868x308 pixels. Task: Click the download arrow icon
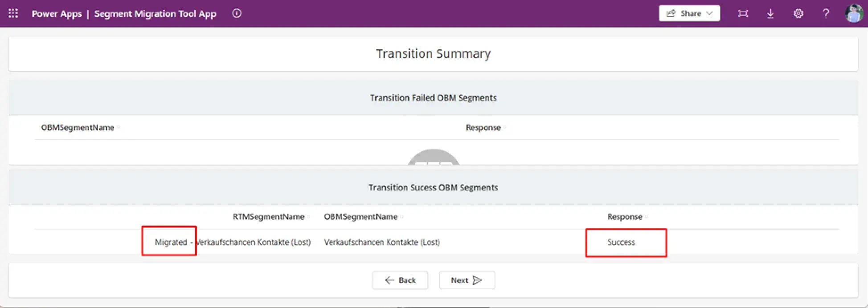770,13
